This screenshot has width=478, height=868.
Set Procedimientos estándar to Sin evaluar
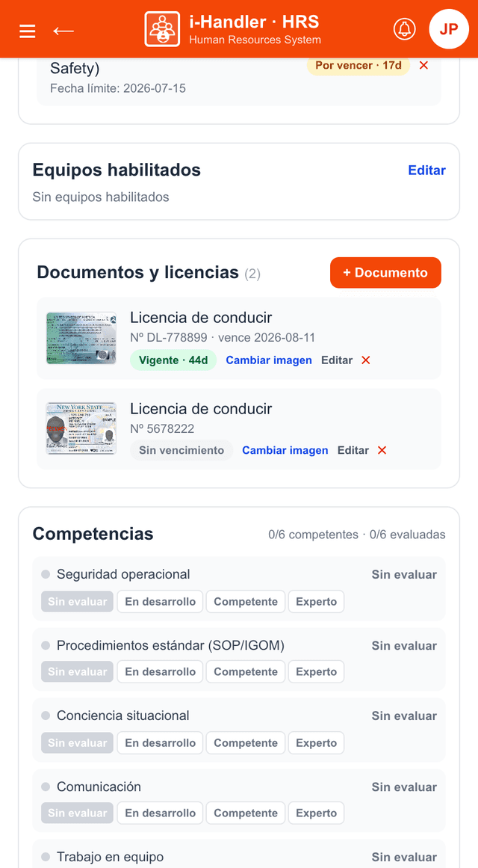(78, 672)
